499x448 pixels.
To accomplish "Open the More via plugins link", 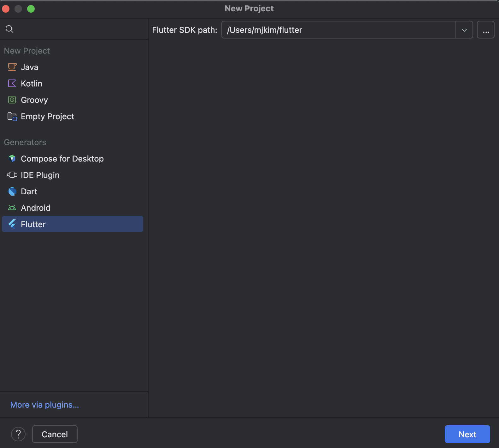I will tap(44, 404).
